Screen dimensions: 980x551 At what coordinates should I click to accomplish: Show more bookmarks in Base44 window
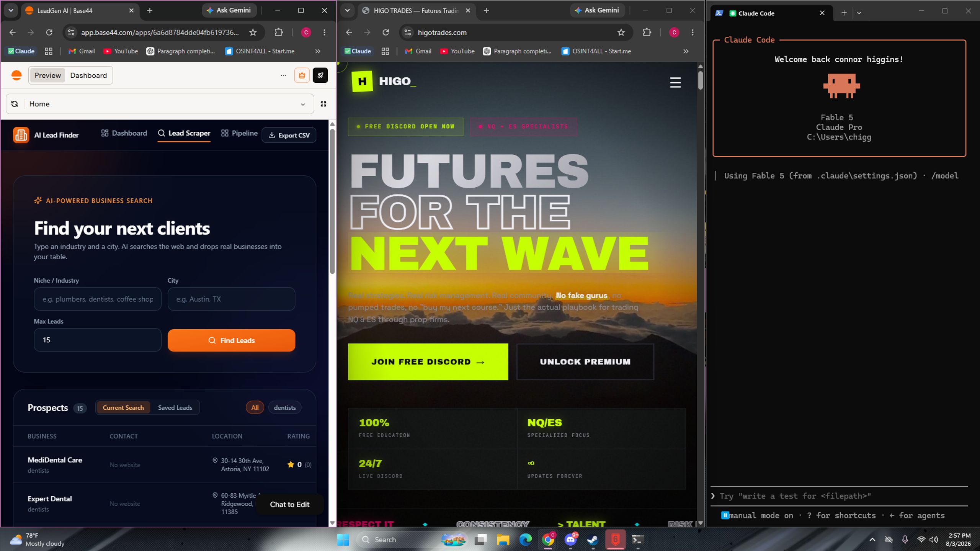point(318,51)
